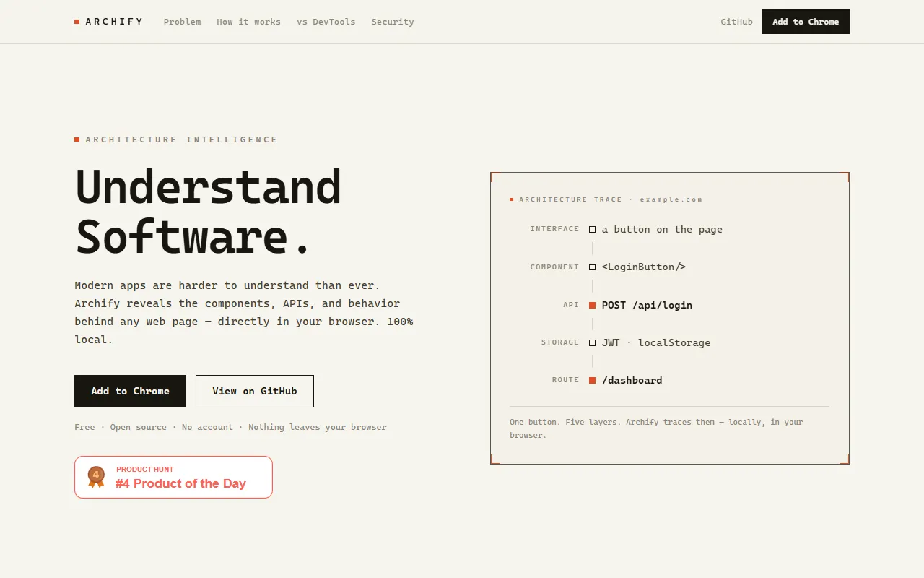
Task: Click the Product Hunt medal icon
Action: 96,477
